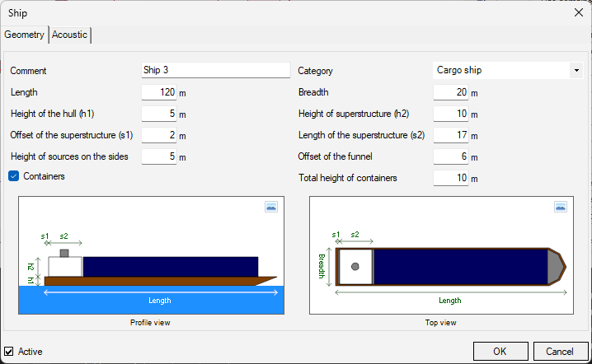Click the Comment label
Image resolution: width=592 pixels, height=364 pixels.
[28, 71]
